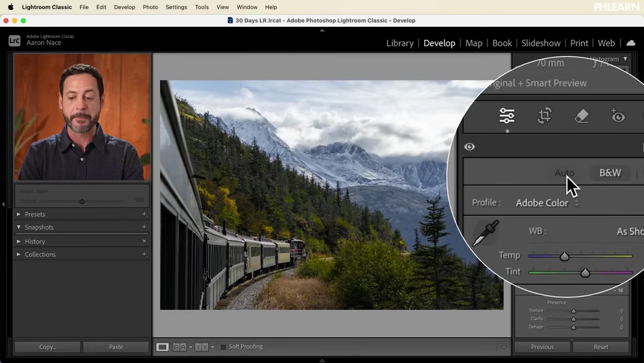644x363 pixels.
Task: Open the Photo menu
Action: point(150,7)
